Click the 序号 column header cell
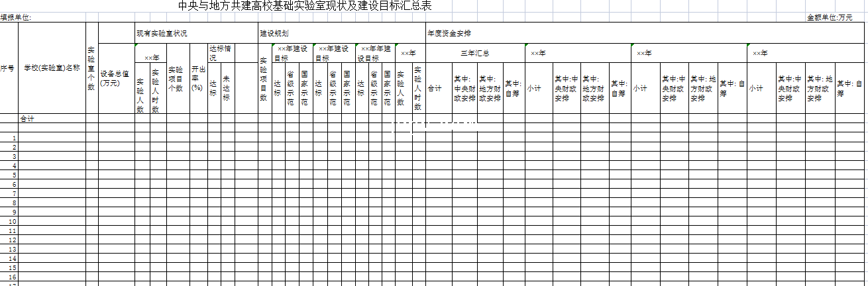 [8, 68]
